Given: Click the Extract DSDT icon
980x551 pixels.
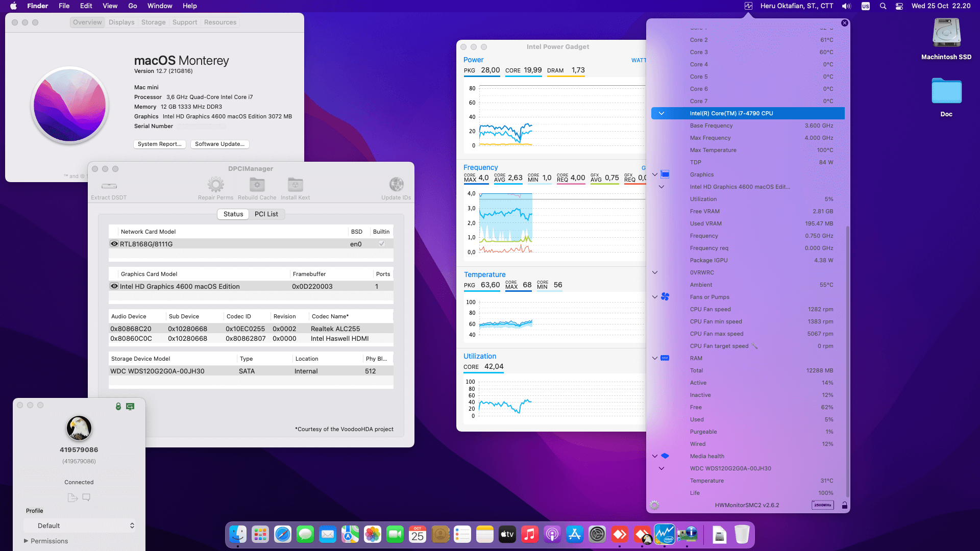Looking at the screenshot, I should point(109,186).
